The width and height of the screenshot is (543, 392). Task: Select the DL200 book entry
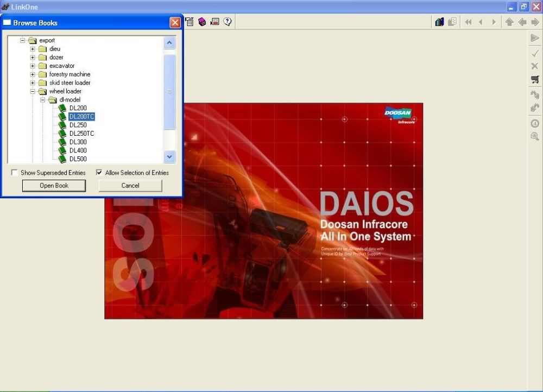click(x=78, y=108)
